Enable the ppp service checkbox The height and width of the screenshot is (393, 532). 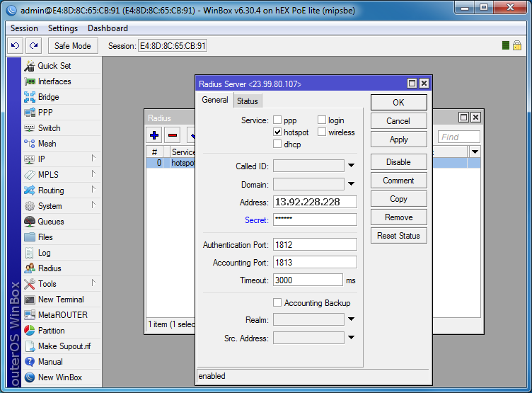tap(277, 120)
